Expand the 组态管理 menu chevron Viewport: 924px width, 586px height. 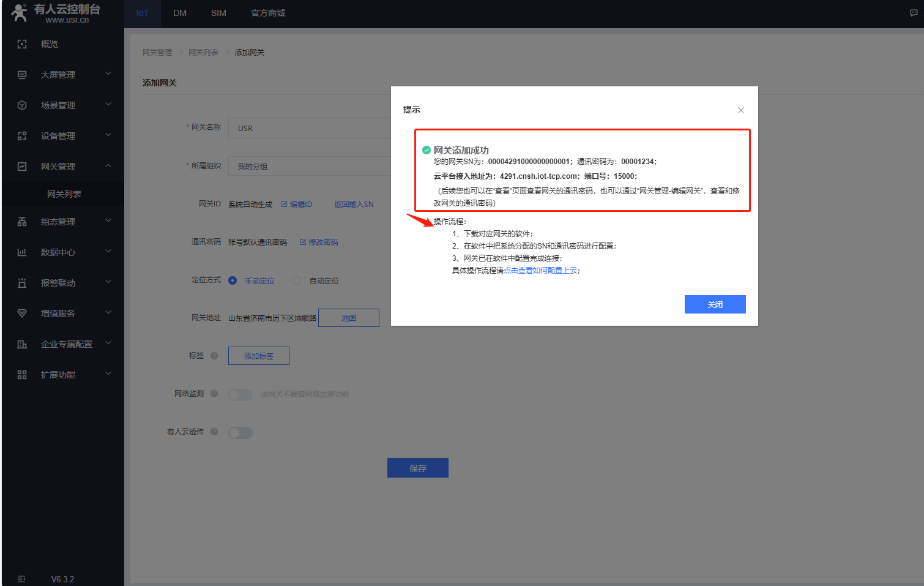[108, 221]
